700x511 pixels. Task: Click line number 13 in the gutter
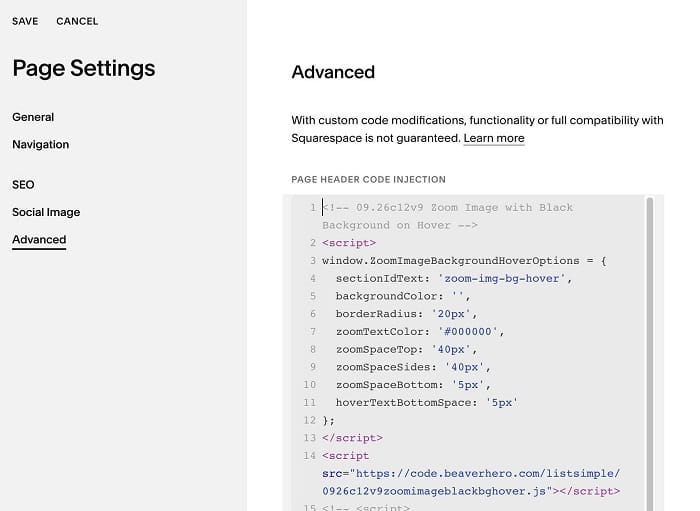click(309, 438)
